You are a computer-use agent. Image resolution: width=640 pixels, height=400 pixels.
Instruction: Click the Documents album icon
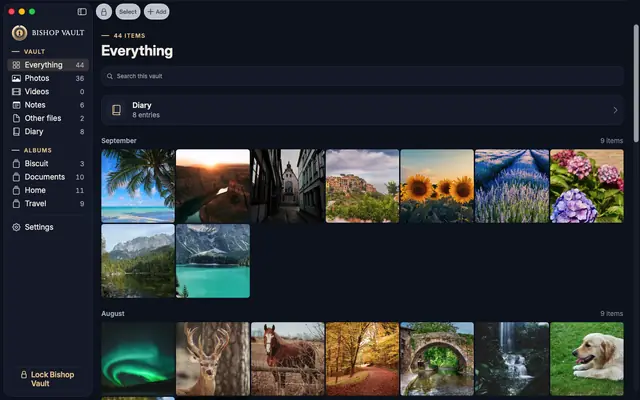(16, 177)
